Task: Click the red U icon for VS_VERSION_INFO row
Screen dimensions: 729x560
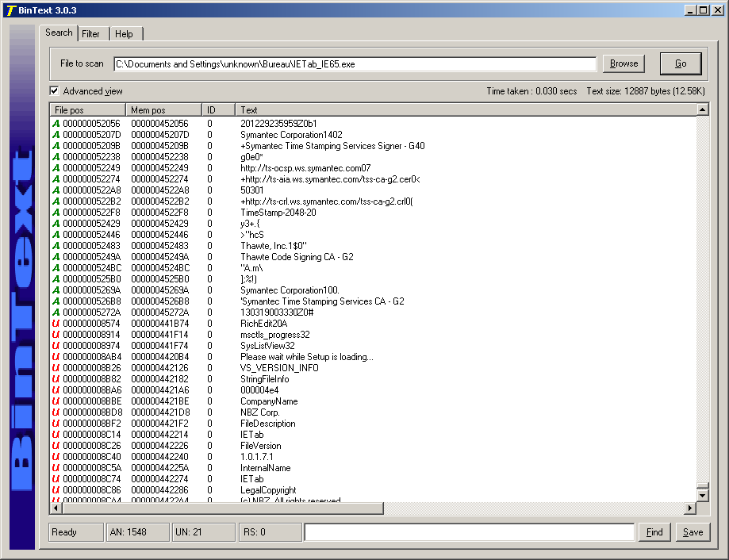Action: coord(56,368)
